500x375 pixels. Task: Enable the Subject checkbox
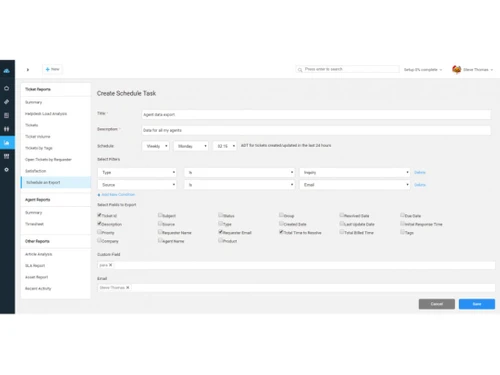tap(160, 215)
